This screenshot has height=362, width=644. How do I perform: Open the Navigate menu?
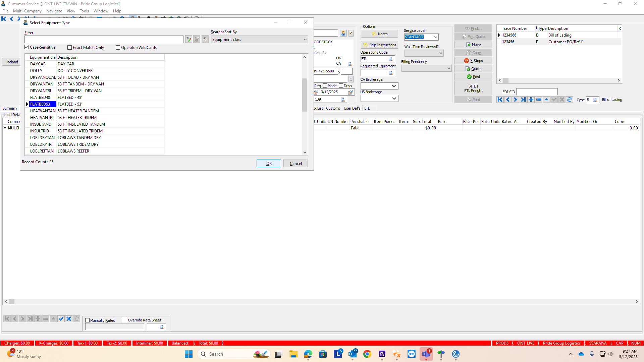tap(54, 11)
